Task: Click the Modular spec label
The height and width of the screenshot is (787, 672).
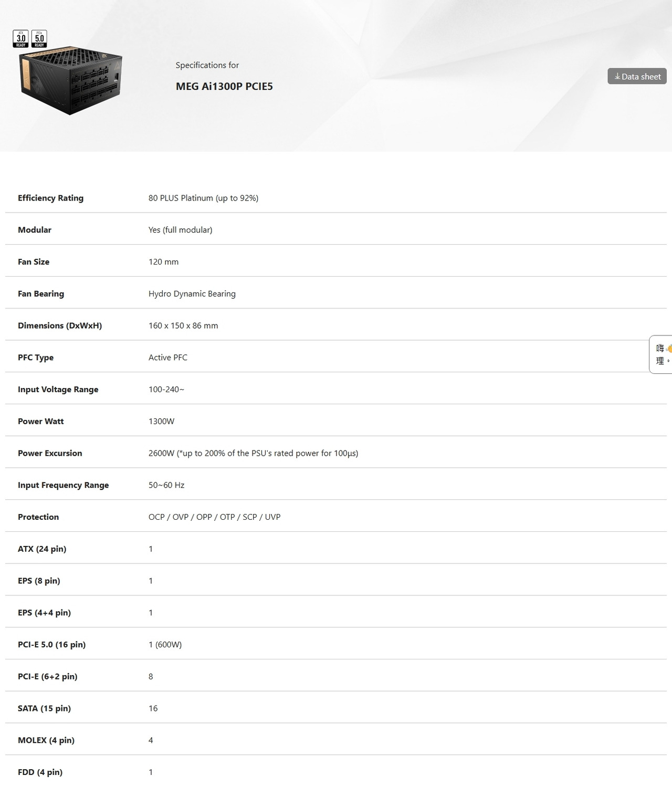Action: coord(35,230)
